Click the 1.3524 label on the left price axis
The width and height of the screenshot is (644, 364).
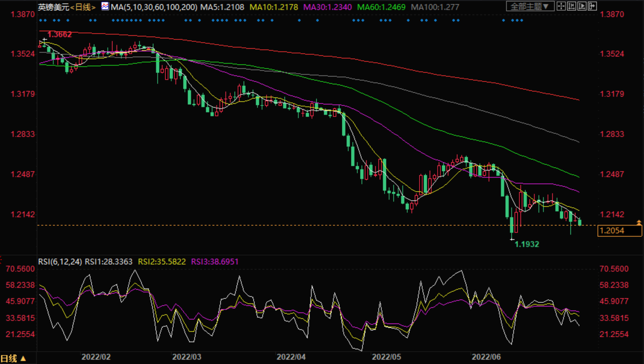pos(23,54)
